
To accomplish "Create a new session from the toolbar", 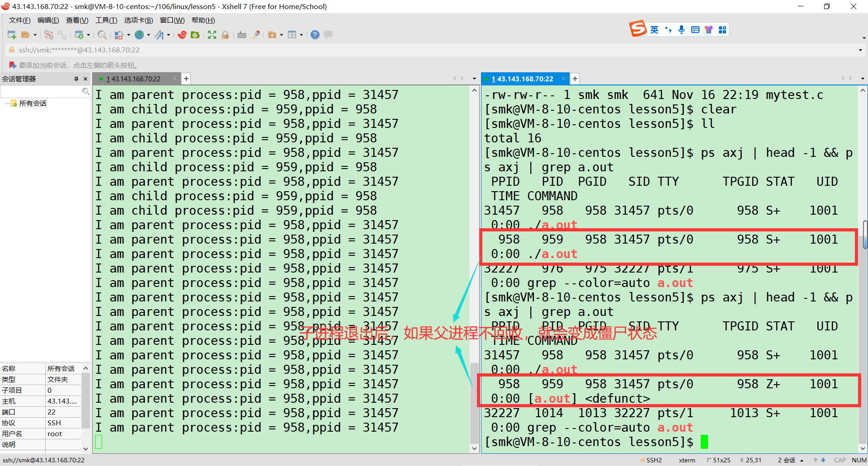I will coord(12,35).
